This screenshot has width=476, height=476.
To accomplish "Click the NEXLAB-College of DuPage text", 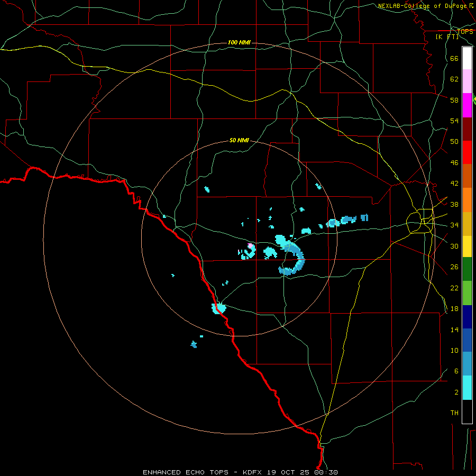I will [x=423, y=6].
